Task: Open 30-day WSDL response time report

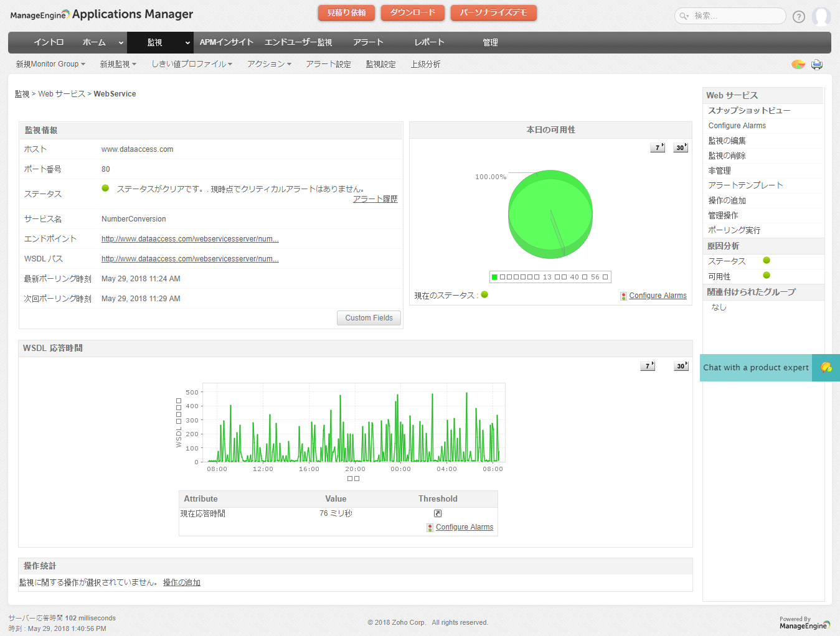Action: 681,366
